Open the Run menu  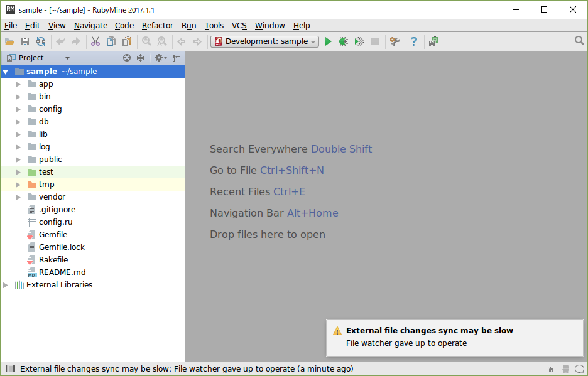click(188, 26)
